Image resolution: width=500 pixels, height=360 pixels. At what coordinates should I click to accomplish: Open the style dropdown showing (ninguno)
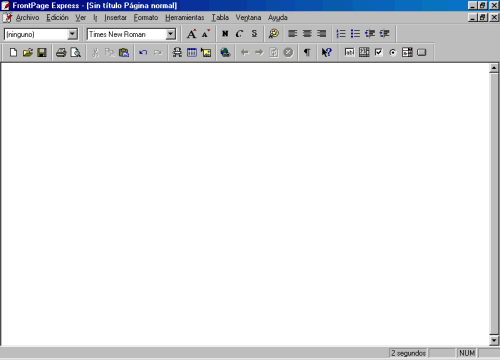(72, 34)
